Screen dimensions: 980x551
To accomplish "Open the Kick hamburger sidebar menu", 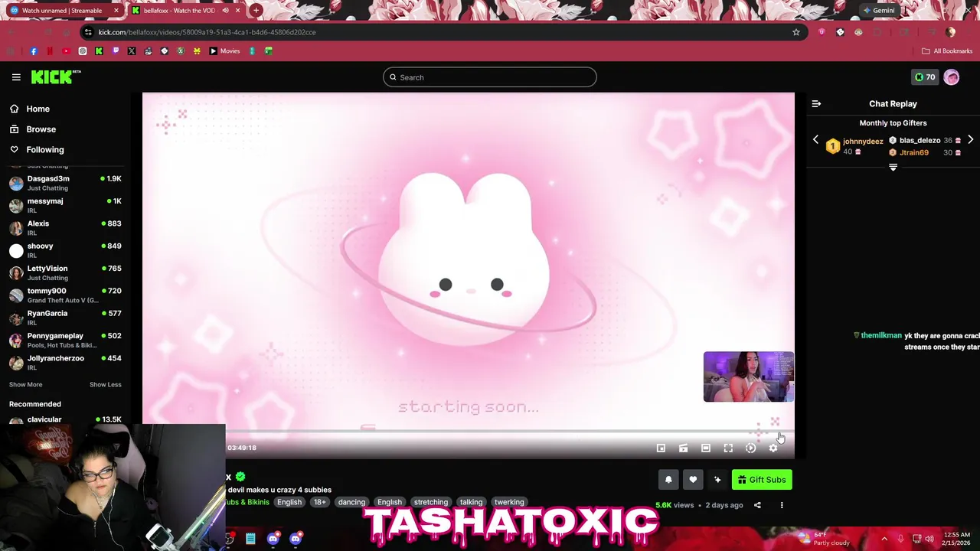I will (16, 77).
